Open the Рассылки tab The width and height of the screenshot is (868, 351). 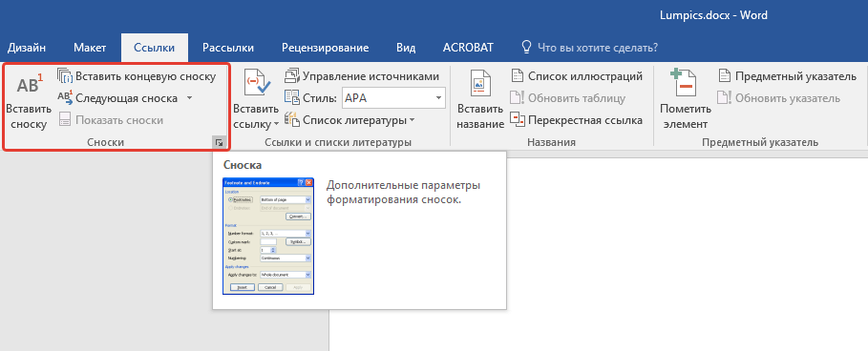click(228, 48)
